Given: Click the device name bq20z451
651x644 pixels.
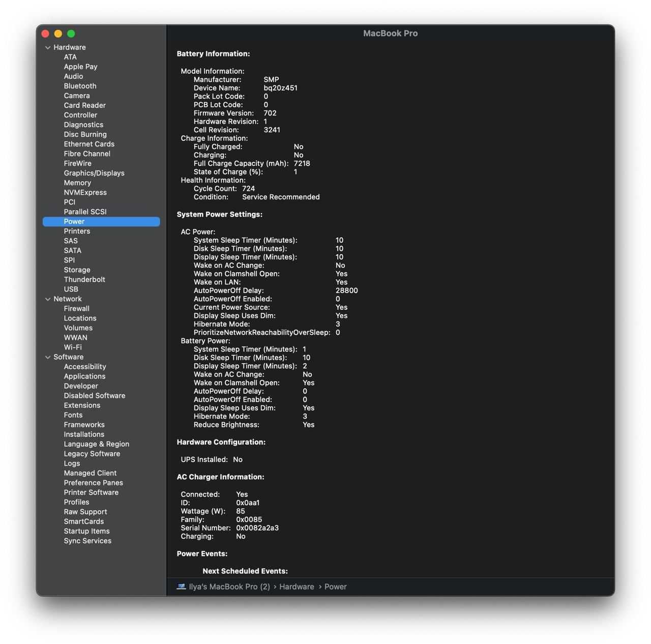Looking at the screenshot, I should (x=281, y=88).
